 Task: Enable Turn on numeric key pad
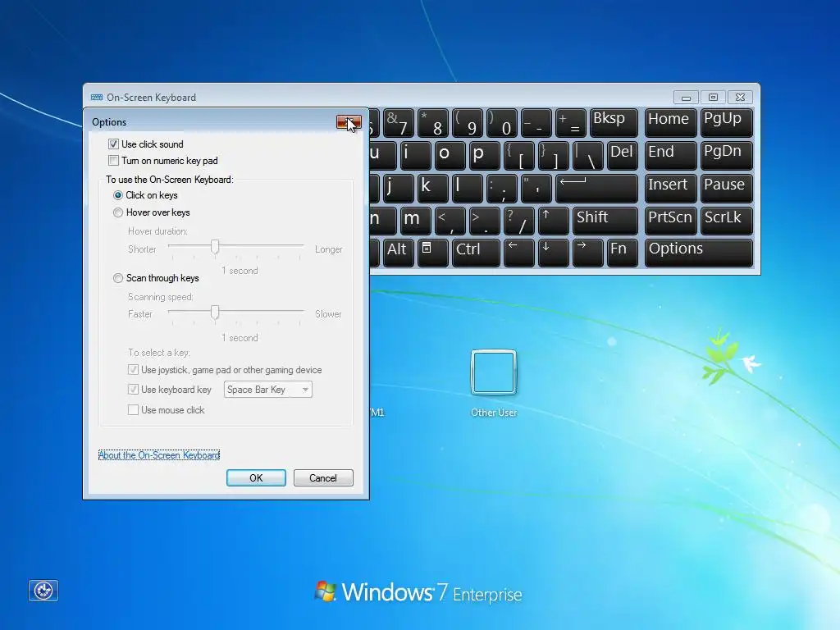(x=113, y=160)
